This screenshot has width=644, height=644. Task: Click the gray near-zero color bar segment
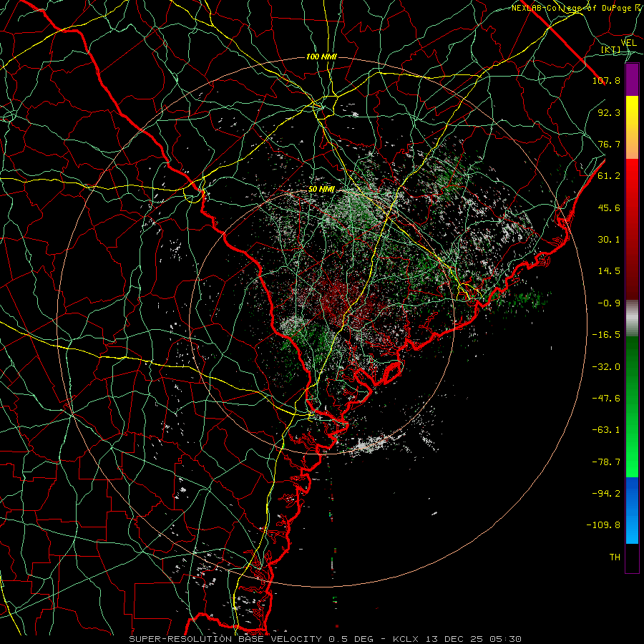coord(632,318)
